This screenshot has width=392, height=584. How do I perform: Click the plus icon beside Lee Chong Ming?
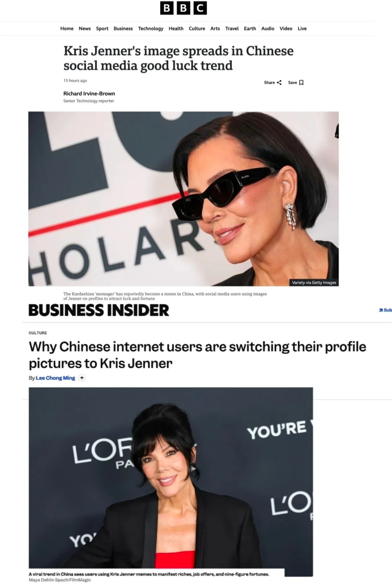(x=82, y=378)
